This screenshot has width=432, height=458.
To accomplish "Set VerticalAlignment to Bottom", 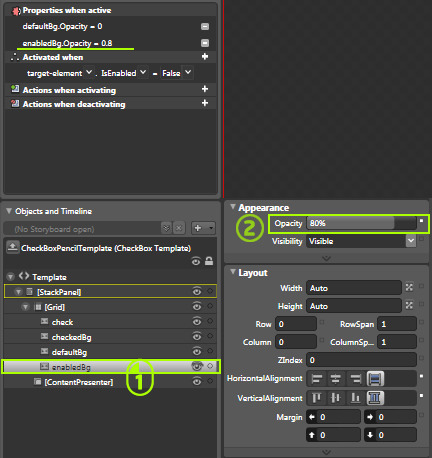I will [355, 397].
